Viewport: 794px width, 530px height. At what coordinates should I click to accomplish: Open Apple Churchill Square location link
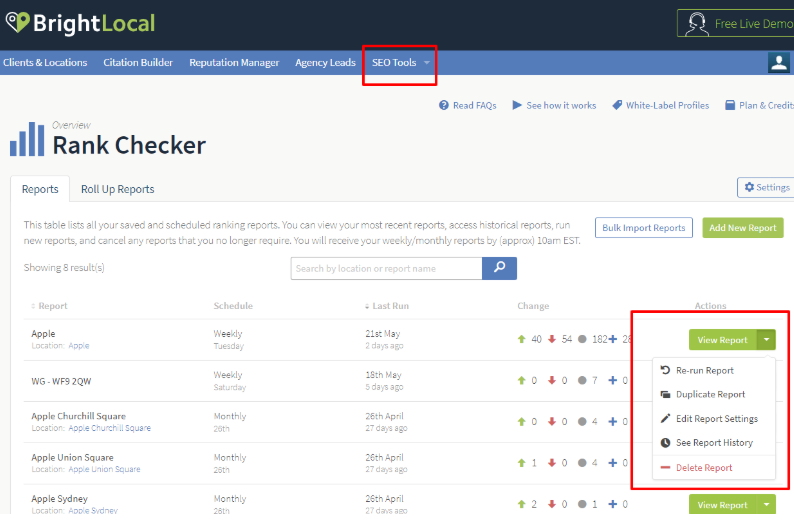point(109,428)
